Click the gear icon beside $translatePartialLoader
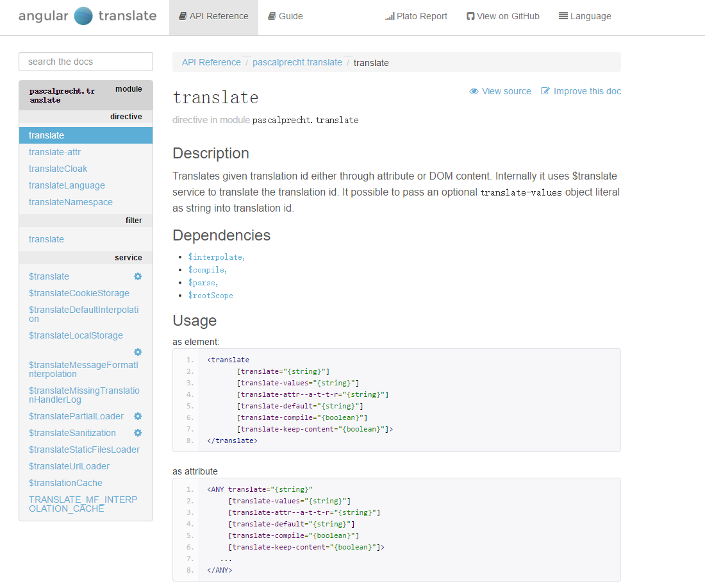The width and height of the screenshot is (705, 588). (x=137, y=416)
